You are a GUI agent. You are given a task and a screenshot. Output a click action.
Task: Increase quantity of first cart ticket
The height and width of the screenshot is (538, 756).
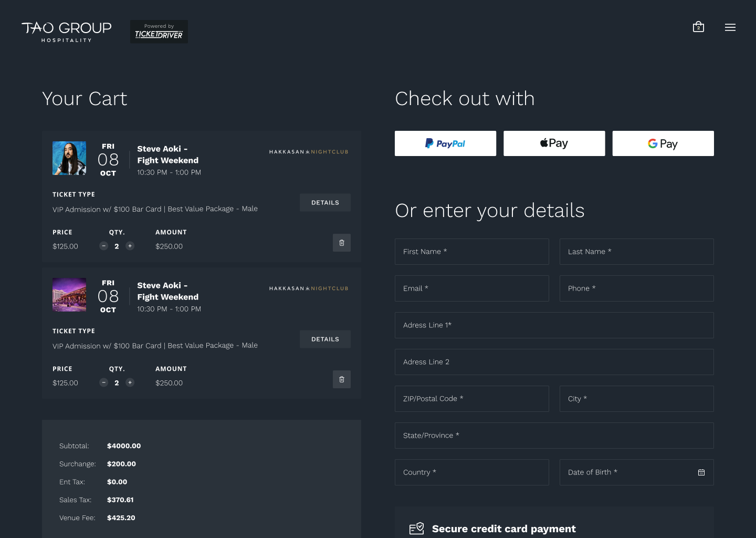tap(130, 246)
